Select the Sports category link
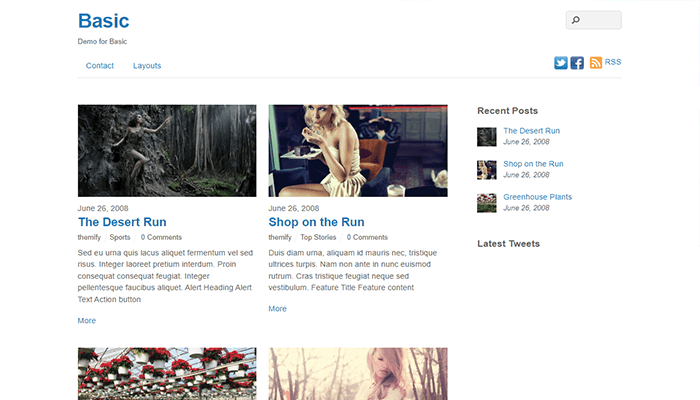The height and width of the screenshot is (400, 700). point(120,237)
